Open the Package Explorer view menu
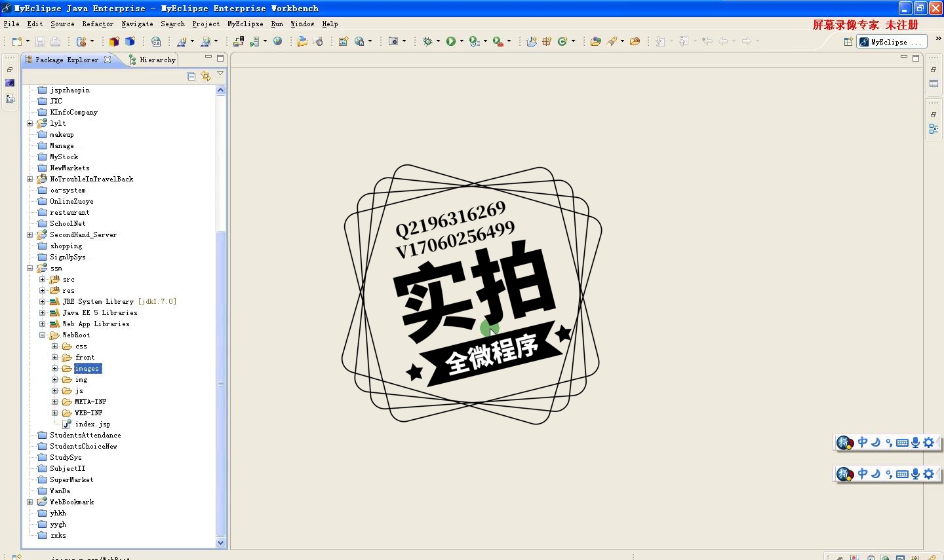This screenshot has width=944, height=560. coord(220,74)
